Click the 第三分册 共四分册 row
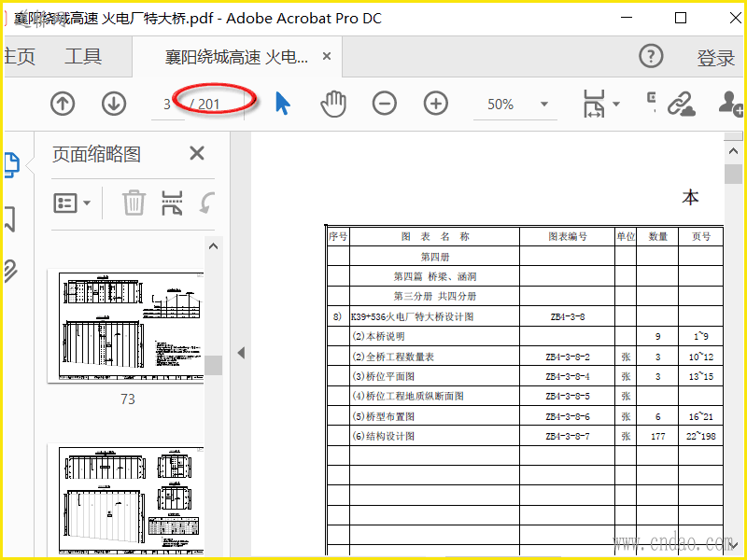 435,296
